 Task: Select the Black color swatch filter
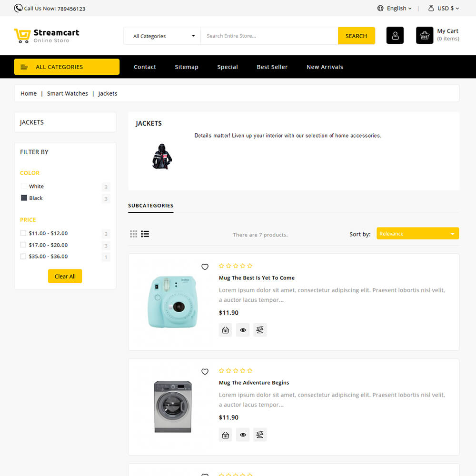[x=24, y=198]
